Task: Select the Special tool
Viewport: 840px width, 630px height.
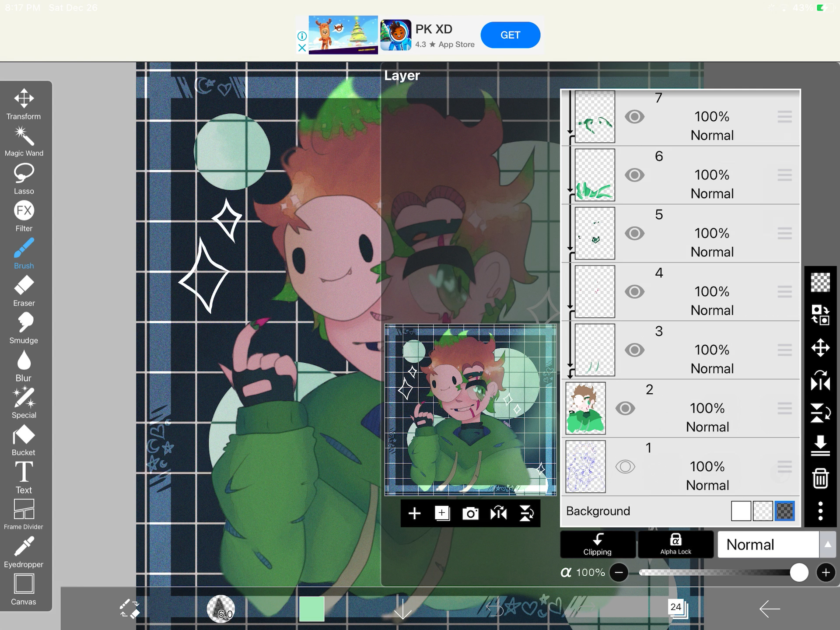Action: (x=24, y=403)
